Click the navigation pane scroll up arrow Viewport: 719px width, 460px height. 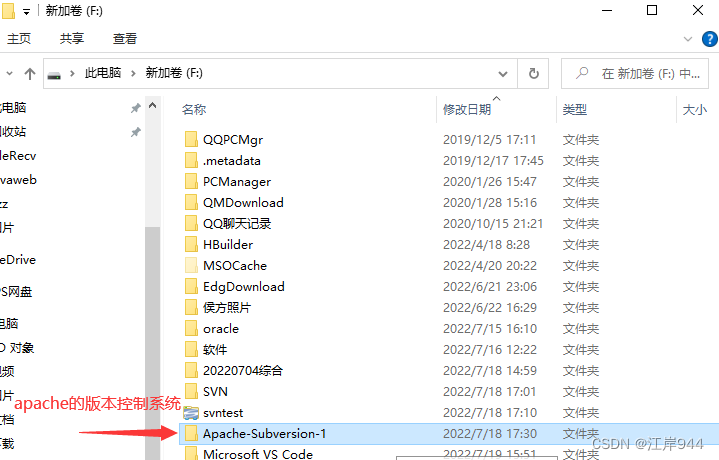point(153,106)
